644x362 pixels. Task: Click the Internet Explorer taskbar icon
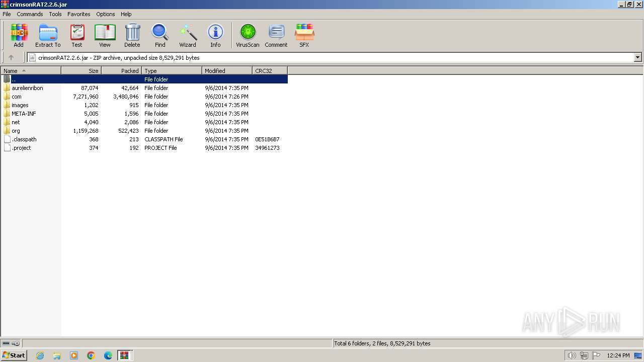40,355
